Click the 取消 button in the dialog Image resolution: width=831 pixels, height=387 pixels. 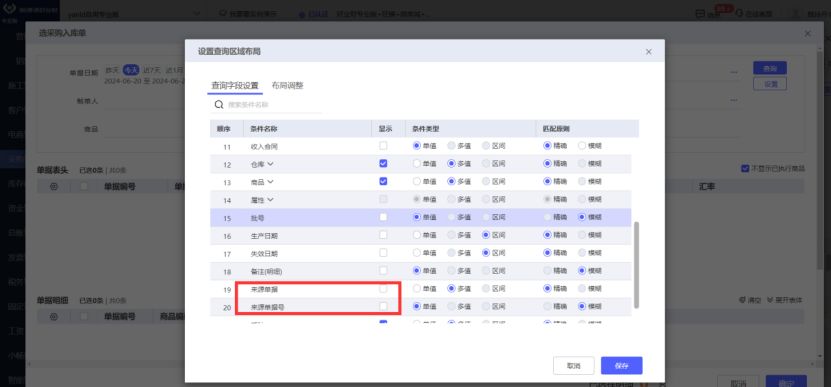573,365
